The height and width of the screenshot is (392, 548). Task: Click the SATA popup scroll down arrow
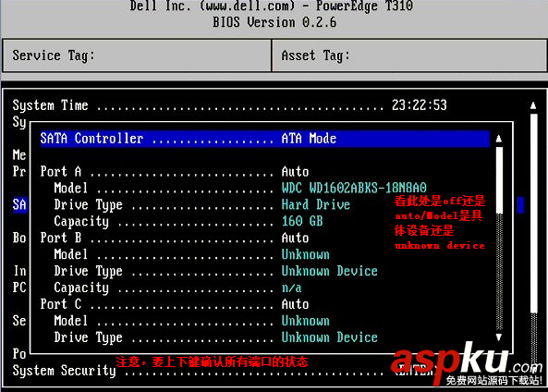tap(499, 337)
